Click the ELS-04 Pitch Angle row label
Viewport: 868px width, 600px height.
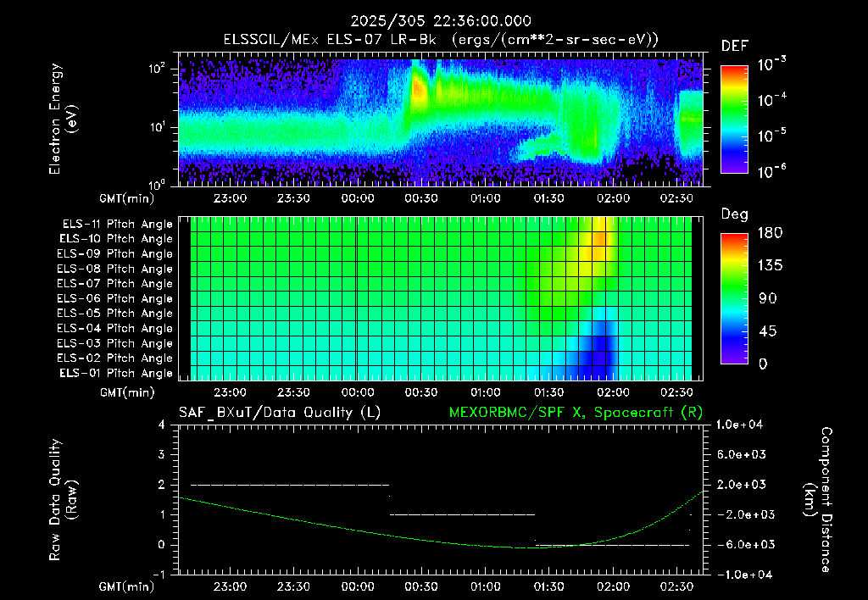point(115,328)
